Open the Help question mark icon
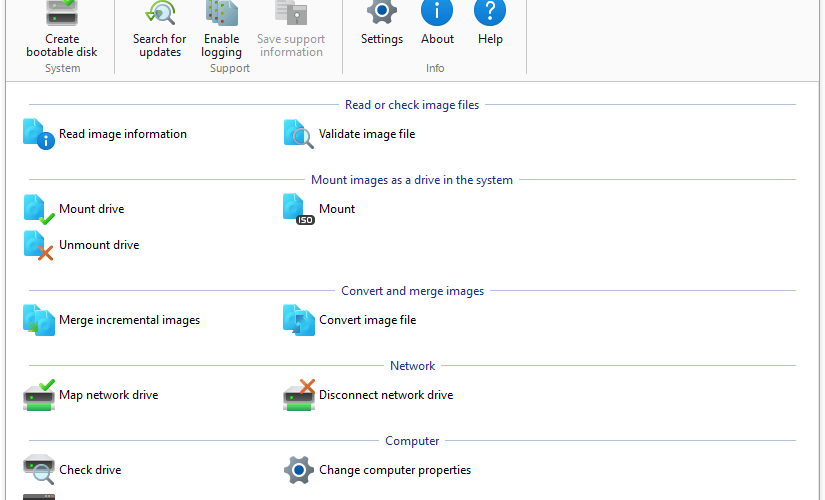The height and width of the screenshot is (500, 825). [x=490, y=13]
